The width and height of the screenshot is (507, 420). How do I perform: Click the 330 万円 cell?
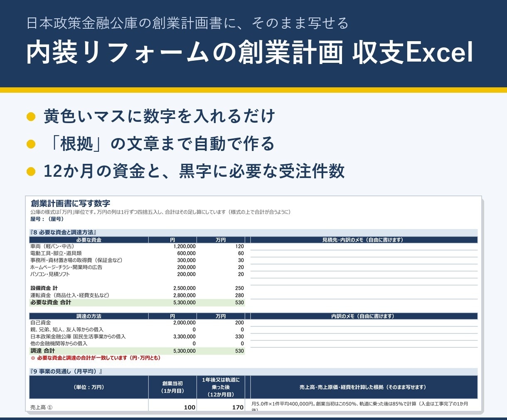239,337
